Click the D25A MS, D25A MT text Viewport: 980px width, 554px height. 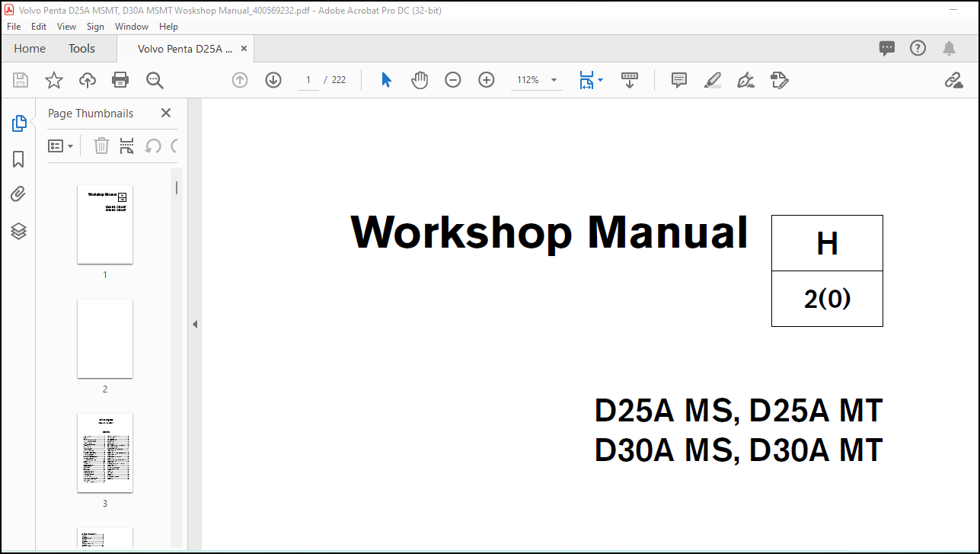[x=739, y=411]
